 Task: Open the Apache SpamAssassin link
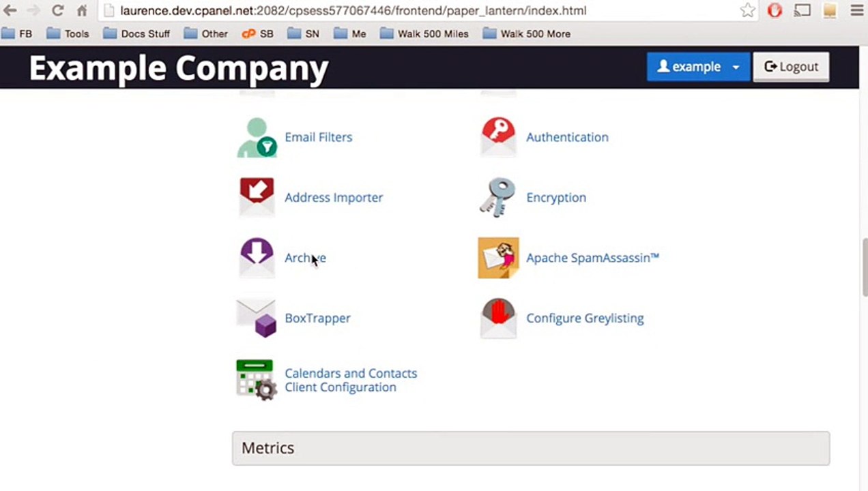[592, 258]
